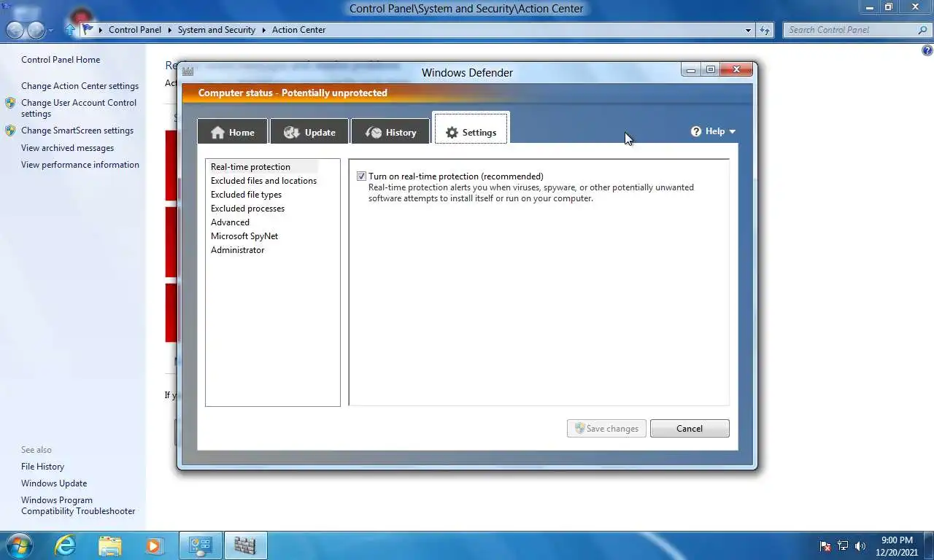The height and width of the screenshot is (560, 934).
Task: Open the address bar history dropdown
Action: tap(748, 30)
